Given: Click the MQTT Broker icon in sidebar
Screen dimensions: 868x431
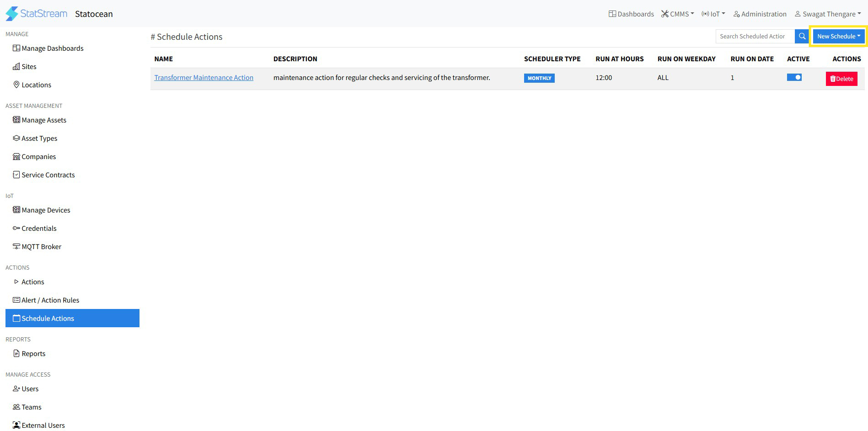Looking at the screenshot, I should click(16, 246).
